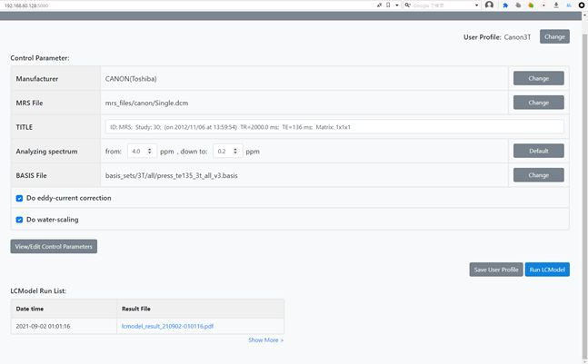Click the downloads arrow icon in toolbar
The width and height of the screenshot is (588, 364).
coord(557,5)
